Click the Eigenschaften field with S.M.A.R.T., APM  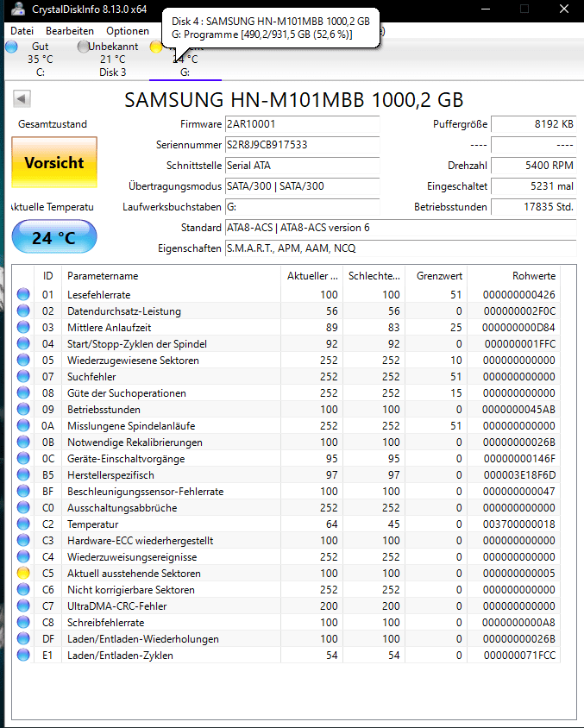pyautogui.click(x=401, y=248)
